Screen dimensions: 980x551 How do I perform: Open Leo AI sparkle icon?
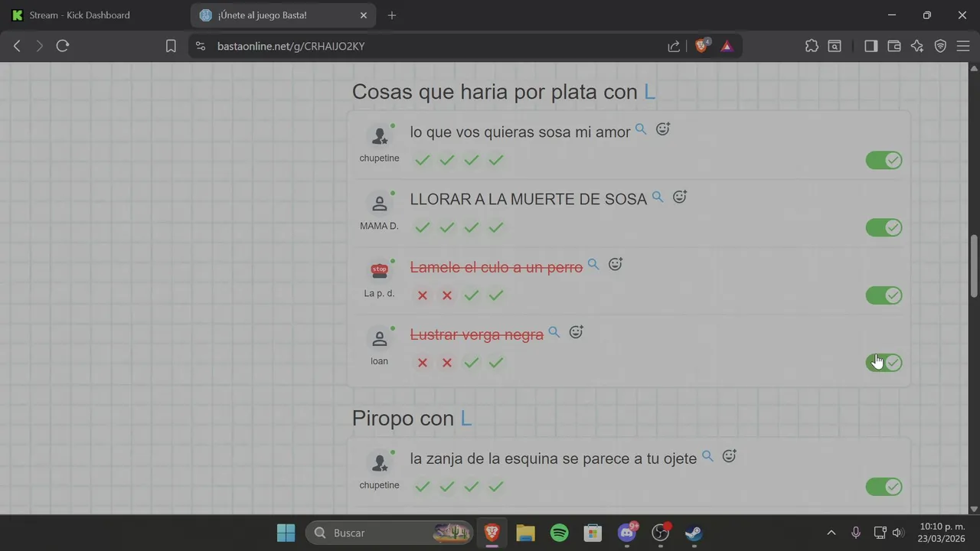(917, 46)
